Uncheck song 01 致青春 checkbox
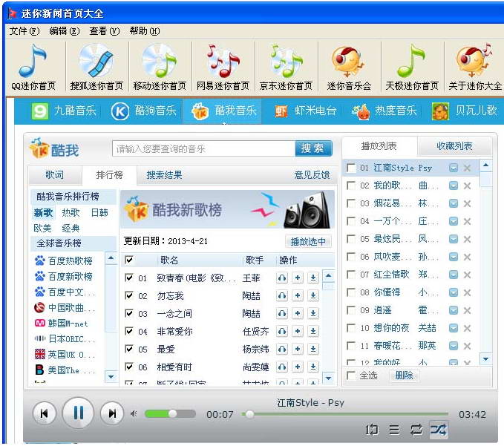 tap(129, 278)
